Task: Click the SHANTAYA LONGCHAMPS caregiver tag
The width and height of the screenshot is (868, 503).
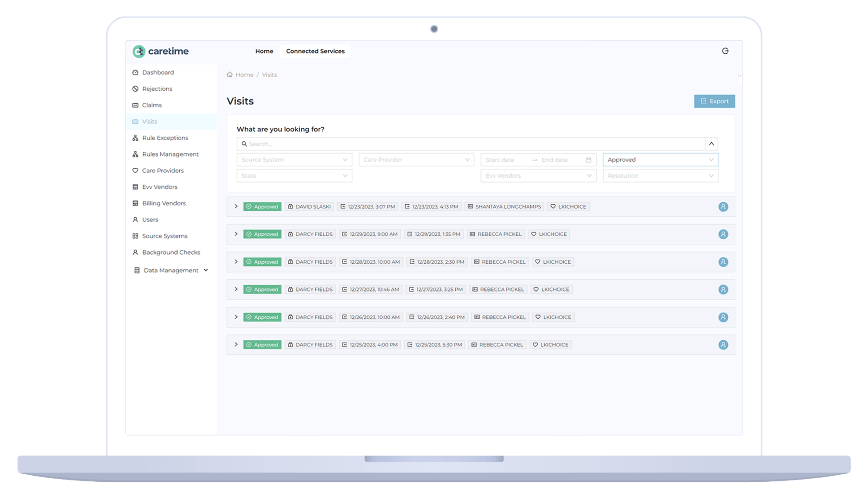Action: pyautogui.click(x=504, y=207)
